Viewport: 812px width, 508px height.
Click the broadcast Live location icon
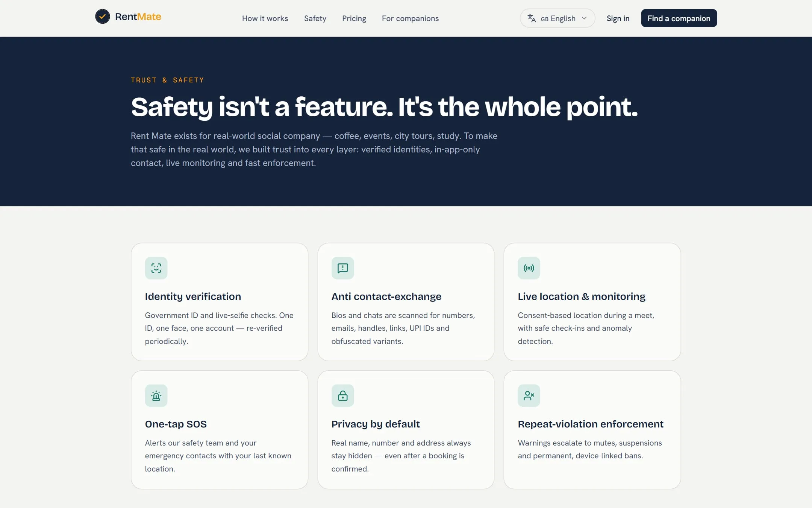529,268
